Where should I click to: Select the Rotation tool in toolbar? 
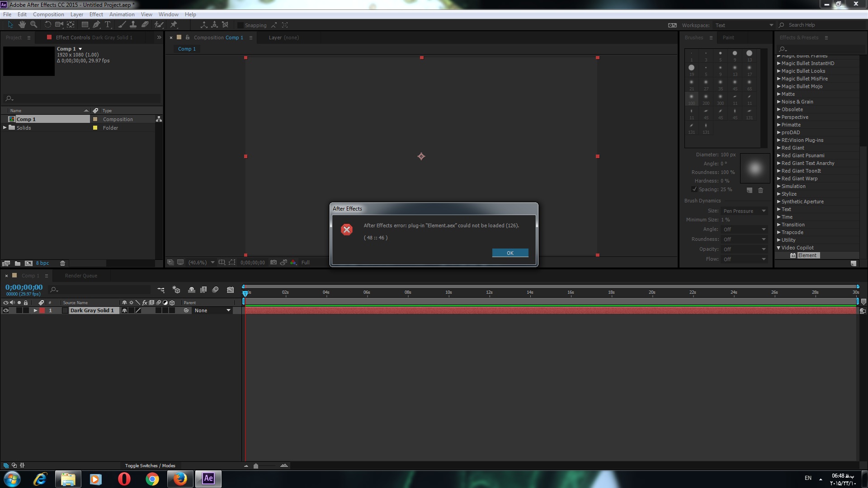pyautogui.click(x=47, y=24)
